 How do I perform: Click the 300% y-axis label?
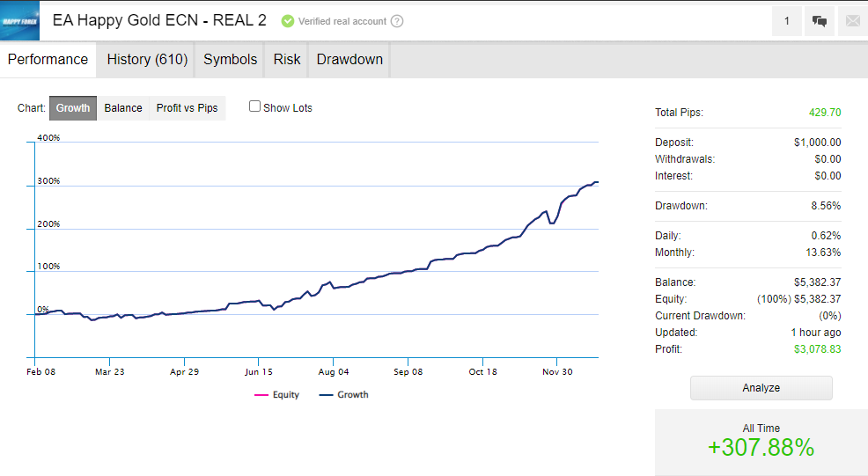[x=48, y=181]
